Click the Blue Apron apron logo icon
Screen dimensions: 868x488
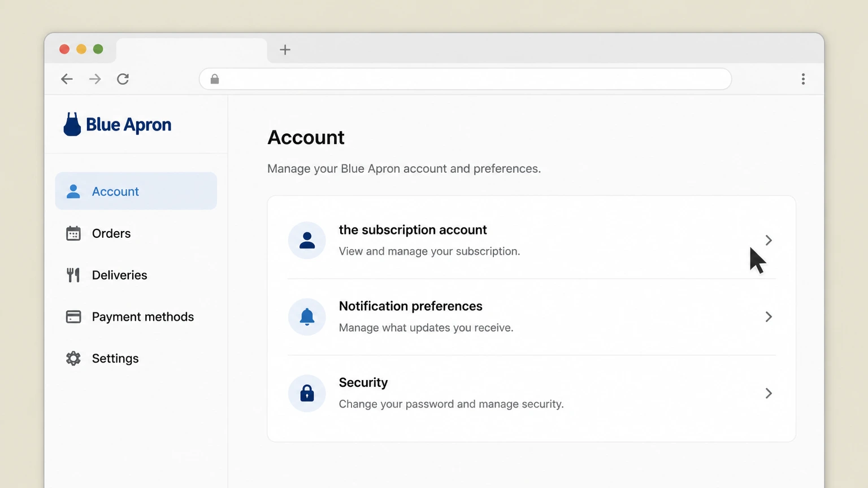[72, 124]
